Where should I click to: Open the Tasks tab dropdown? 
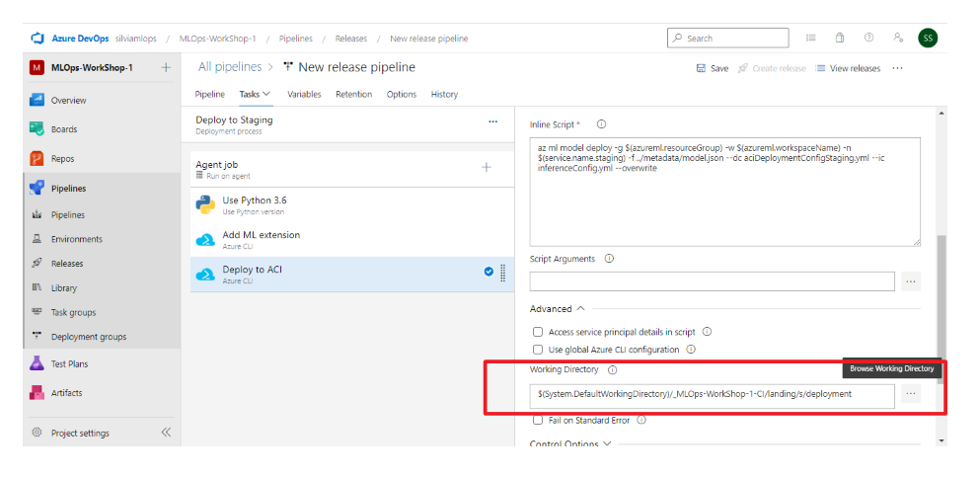coord(255,95)
